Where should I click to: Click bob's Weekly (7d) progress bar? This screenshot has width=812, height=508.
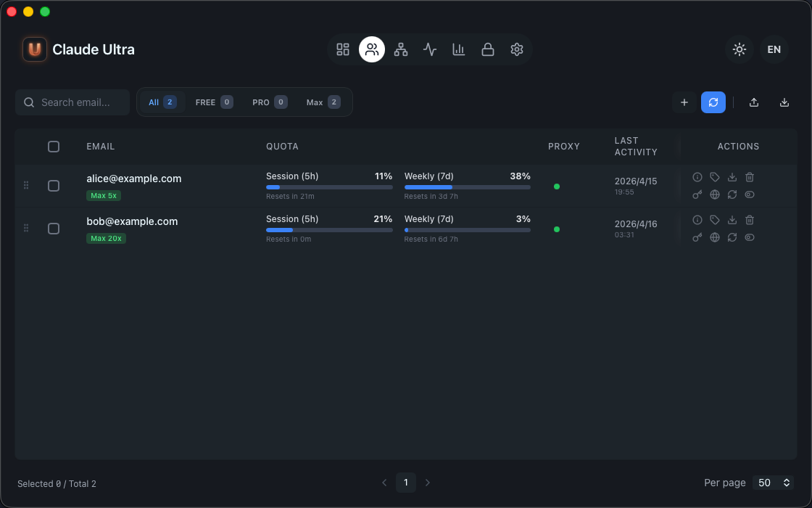(467, 230)
